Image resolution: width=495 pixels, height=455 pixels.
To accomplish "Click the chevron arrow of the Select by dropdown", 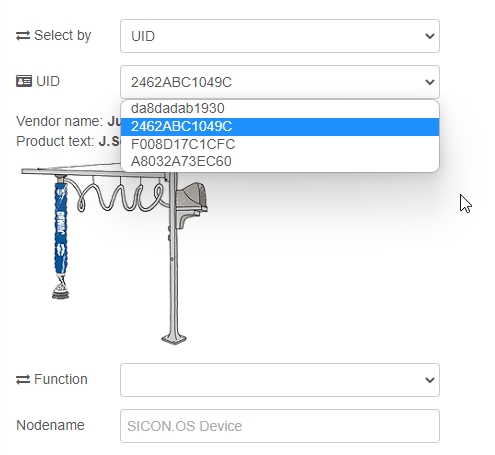I will [430, 36].
